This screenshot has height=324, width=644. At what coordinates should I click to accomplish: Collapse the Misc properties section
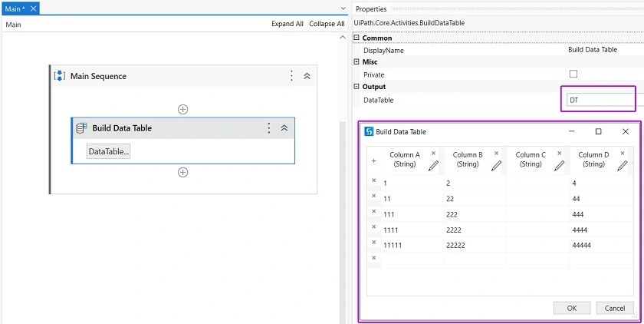point(356,61)
